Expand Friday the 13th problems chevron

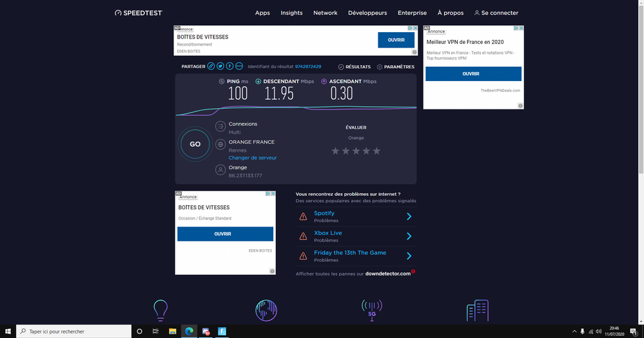tap(409, 256)
